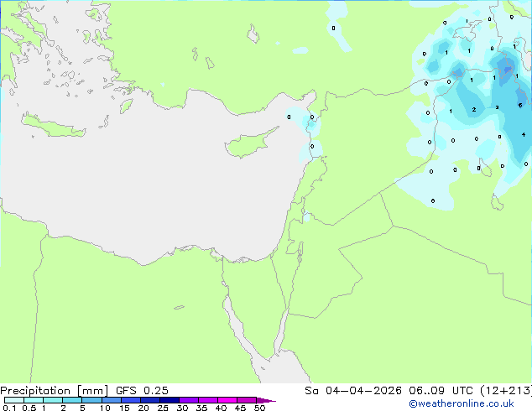The height and width of the screenshot is (411, 532).
Task: Click the '40' legend scale label
Action: (221, 408)
